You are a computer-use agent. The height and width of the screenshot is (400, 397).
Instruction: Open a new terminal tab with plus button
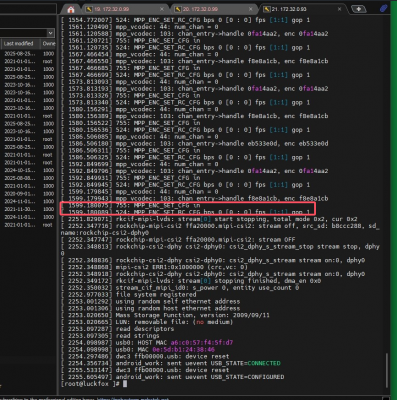tap(358, 9)
